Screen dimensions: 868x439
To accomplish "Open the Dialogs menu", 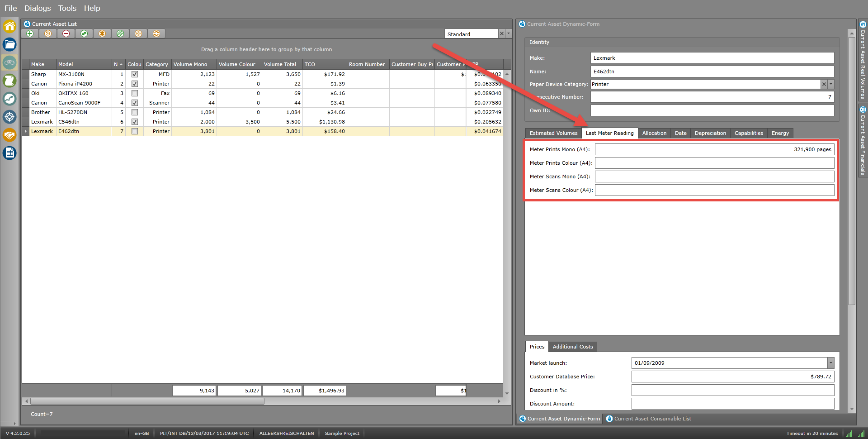I will [x=38, y=8].
